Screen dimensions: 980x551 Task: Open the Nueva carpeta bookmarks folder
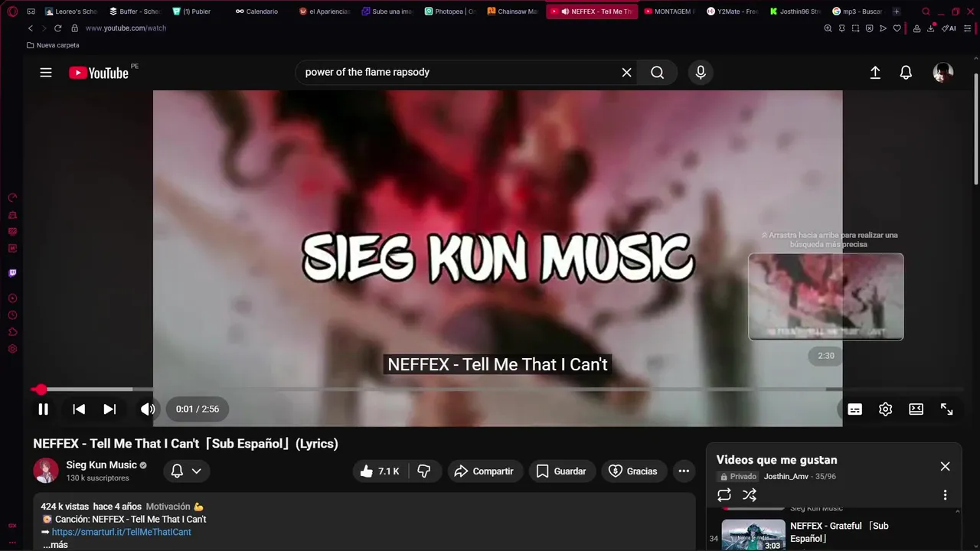[x=53, y=45]
